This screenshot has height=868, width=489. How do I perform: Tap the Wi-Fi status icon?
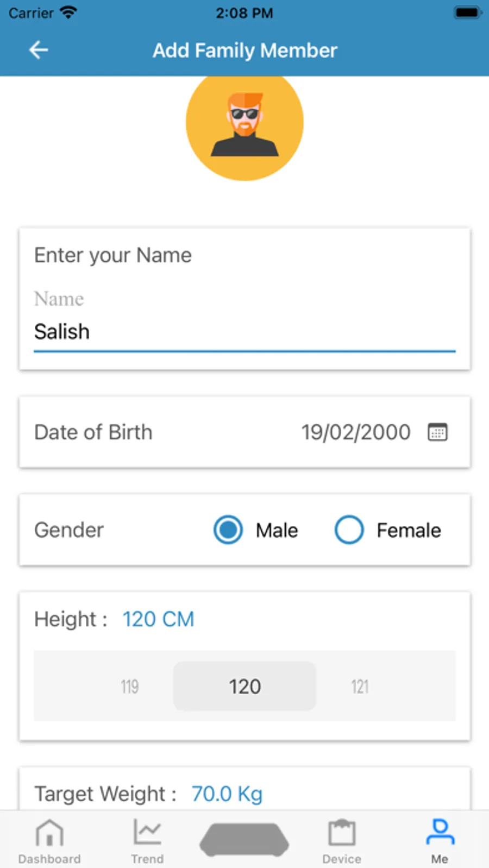click(68, 12)
